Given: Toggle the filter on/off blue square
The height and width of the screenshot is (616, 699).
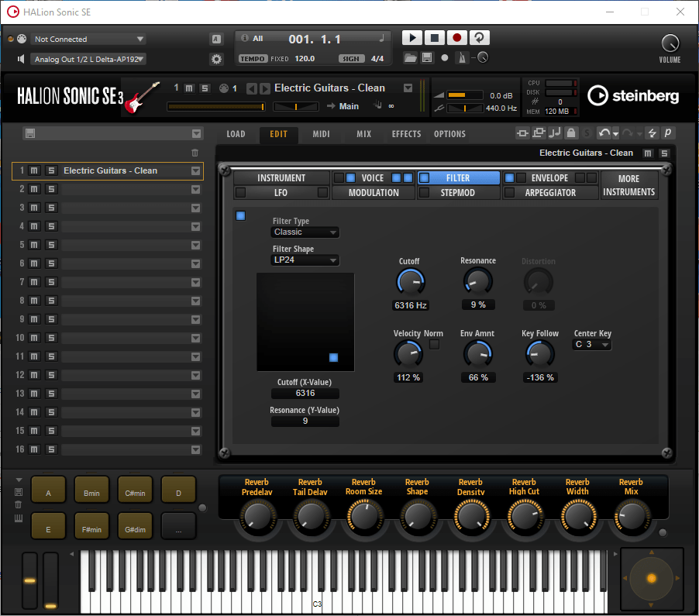Looking at the screenshot, I should tap(241, 216).
